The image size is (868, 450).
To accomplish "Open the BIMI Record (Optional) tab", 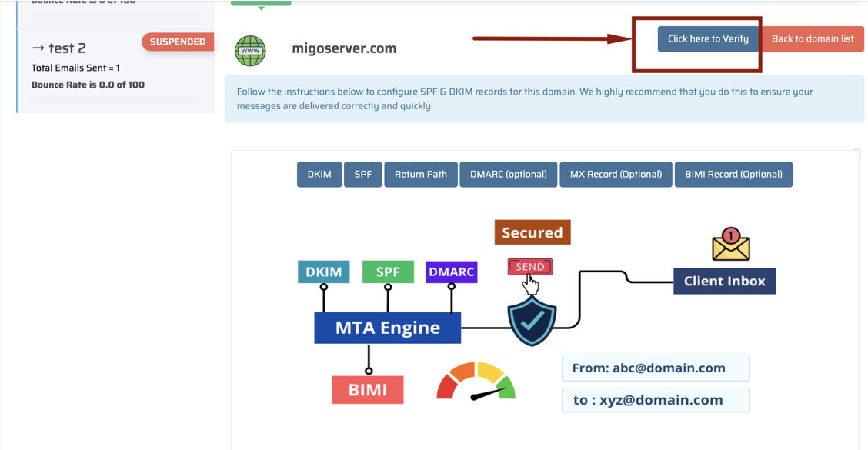I will pos(733,175).
